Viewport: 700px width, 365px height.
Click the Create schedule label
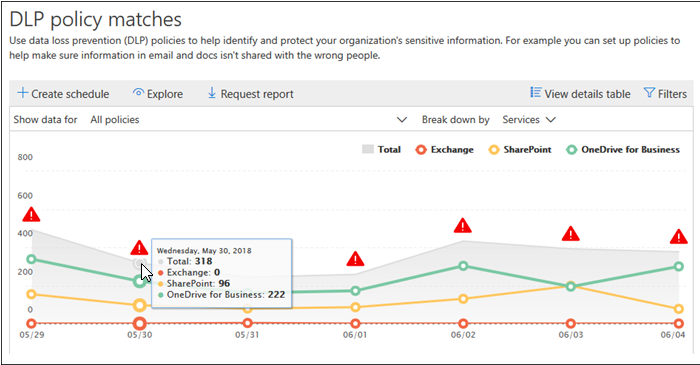tap(70, 94)
